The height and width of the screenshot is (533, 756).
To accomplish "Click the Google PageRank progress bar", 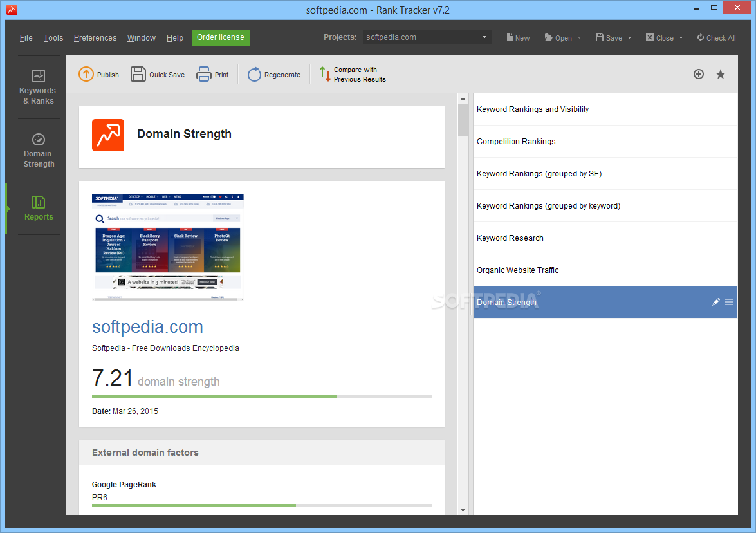I will pyautogui.click(x=262, y=505).
